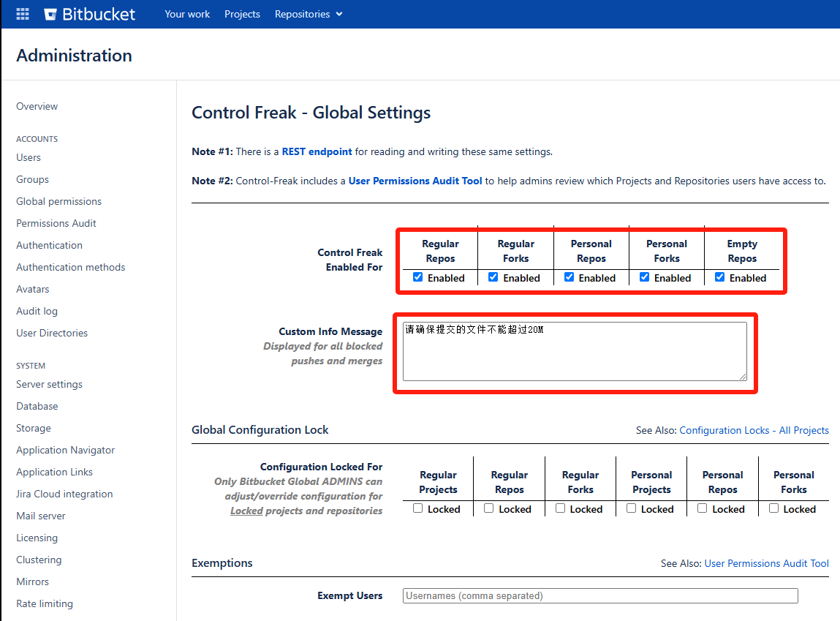Image resolution: width=840 pixels, height=621 pixels.
Task: Check Personal Repos Locked checkbox
Action: [703, 508]
